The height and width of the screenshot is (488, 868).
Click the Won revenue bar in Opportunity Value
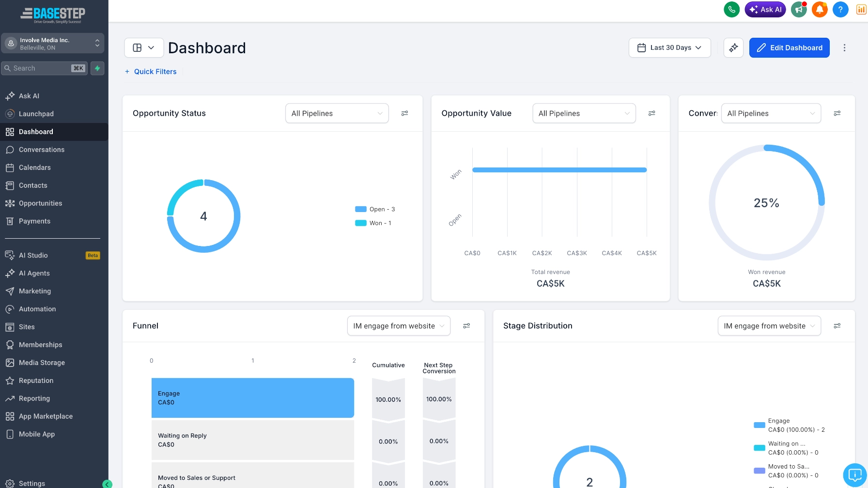[x=559, y=170]
